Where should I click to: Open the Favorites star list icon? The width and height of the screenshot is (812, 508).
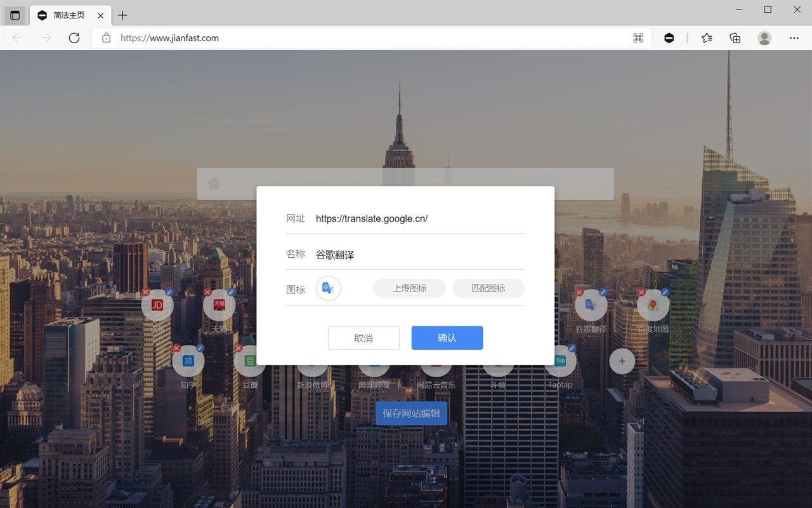707,38
